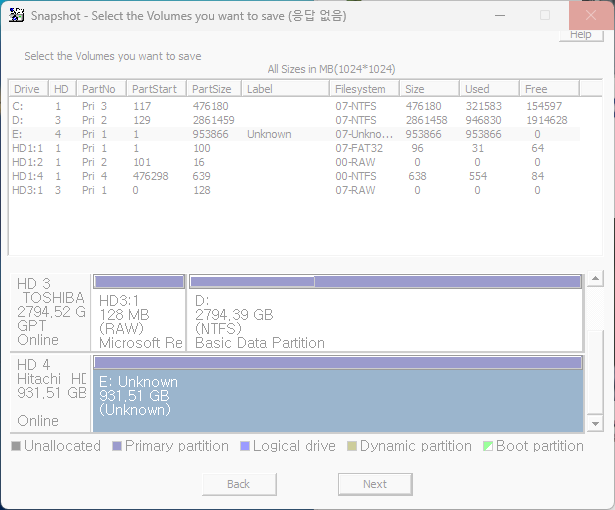
Task: Click the disk map scrollbar thumb
Action: 595,372
